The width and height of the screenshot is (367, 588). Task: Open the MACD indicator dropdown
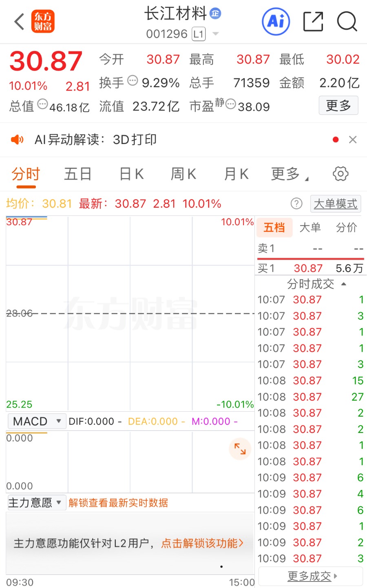point(37,421)
